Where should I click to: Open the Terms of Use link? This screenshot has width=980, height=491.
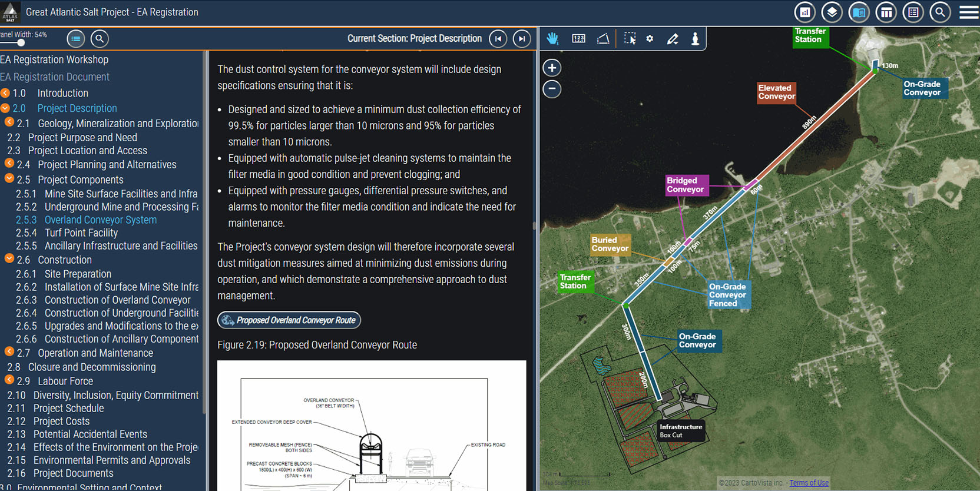coord(809,483)
